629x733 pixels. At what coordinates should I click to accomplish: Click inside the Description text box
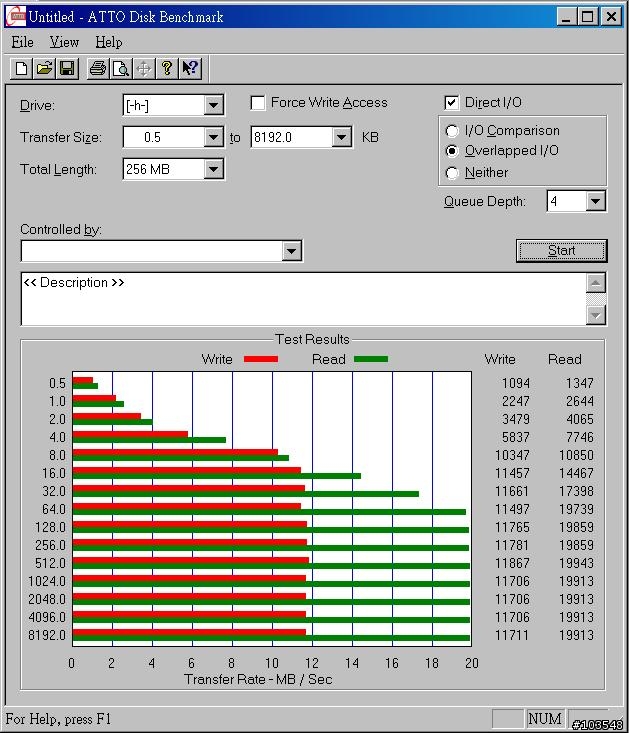[x=304, y=299]
